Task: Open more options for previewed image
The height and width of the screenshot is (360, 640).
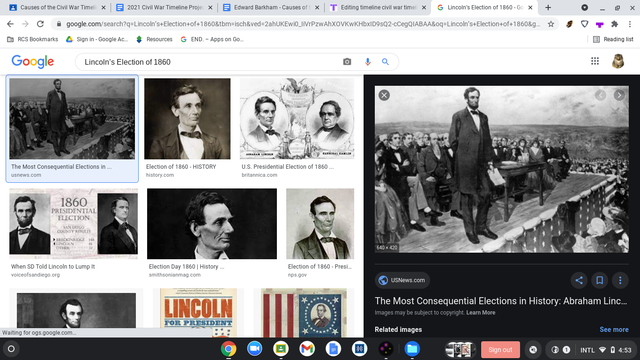Action: click(620, 280)
